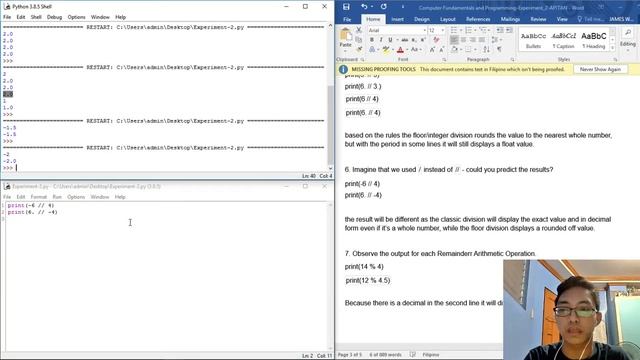Click the Copy icon in the Clipboard group

[x=359, y=40]
